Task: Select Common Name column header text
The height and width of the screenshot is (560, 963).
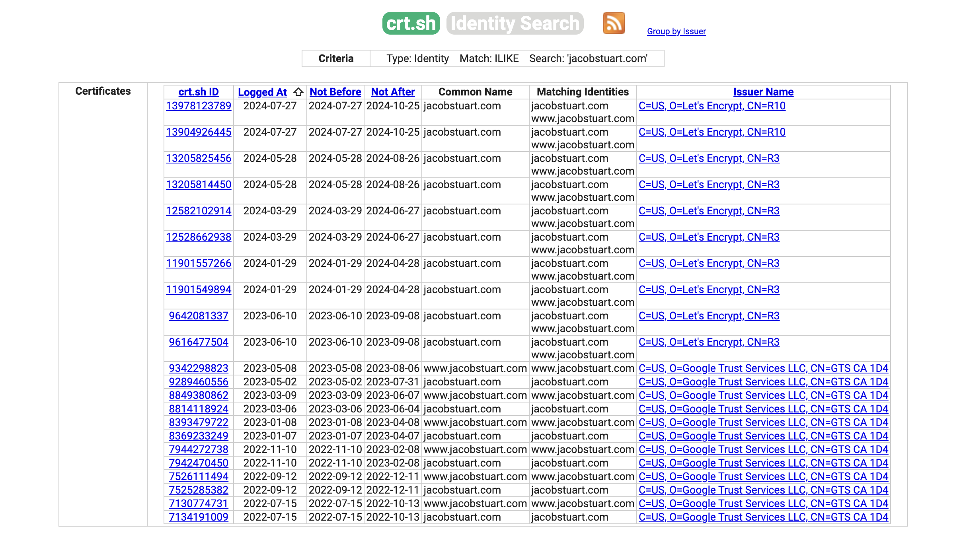Action: (475, 92)
